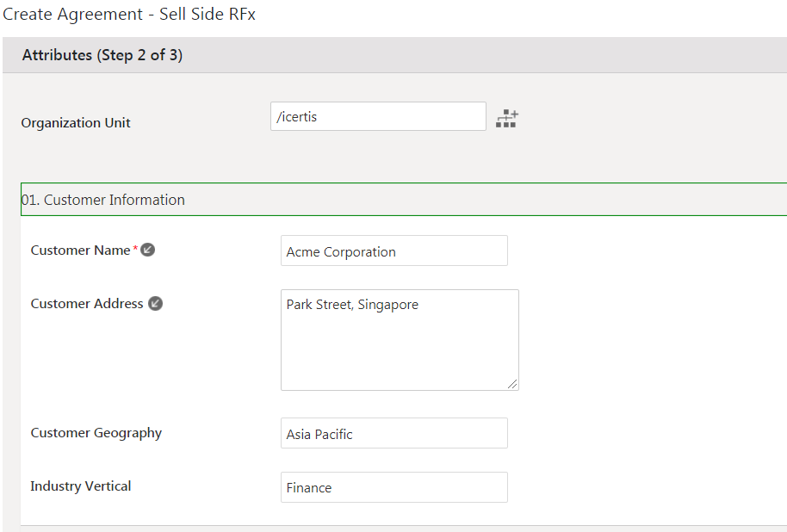
Task: Select the Customer Geography field
Action: tap(394, 434)
